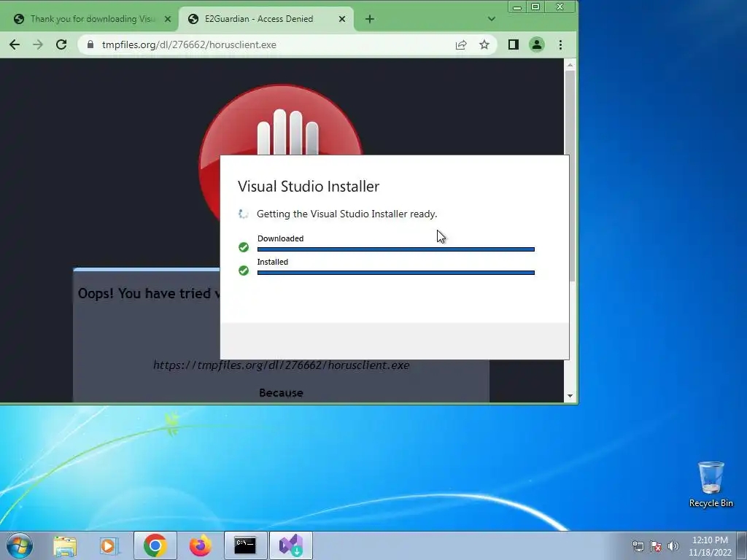This screenshot has height=560, width=747.
Task: Expand the tab search chevron in Chrome
Action: pos(492,19)
